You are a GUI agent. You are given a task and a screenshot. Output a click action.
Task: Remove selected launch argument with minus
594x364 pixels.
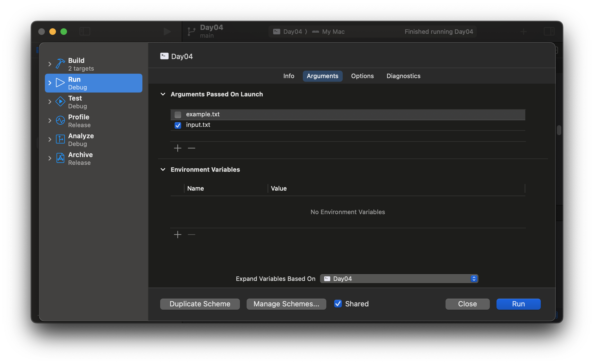click(191, 148)
